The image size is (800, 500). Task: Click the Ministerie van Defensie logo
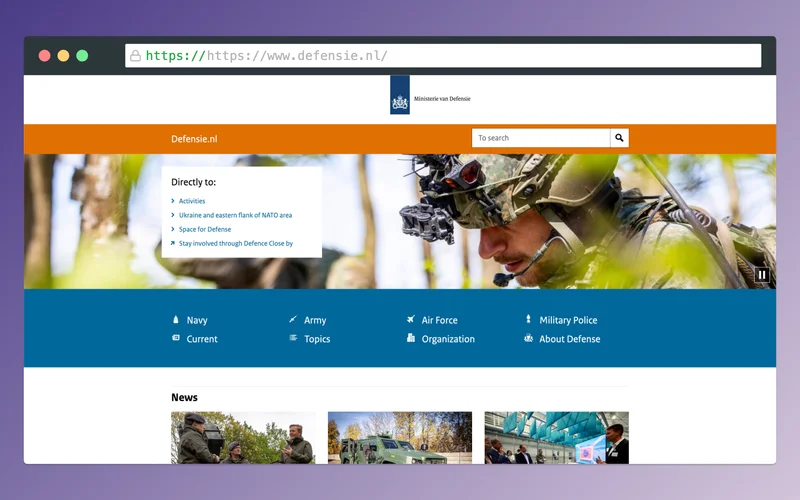[x=430, y=95]
